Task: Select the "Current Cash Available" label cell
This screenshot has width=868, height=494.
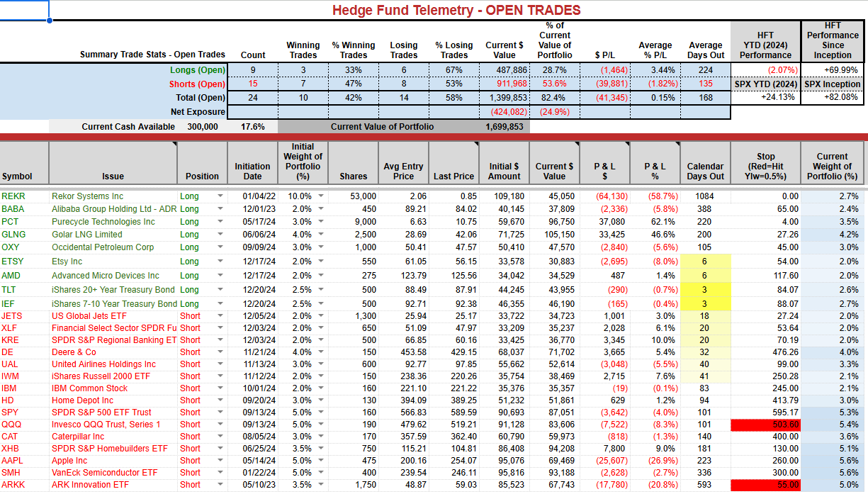Action: (x=128, y=127)
